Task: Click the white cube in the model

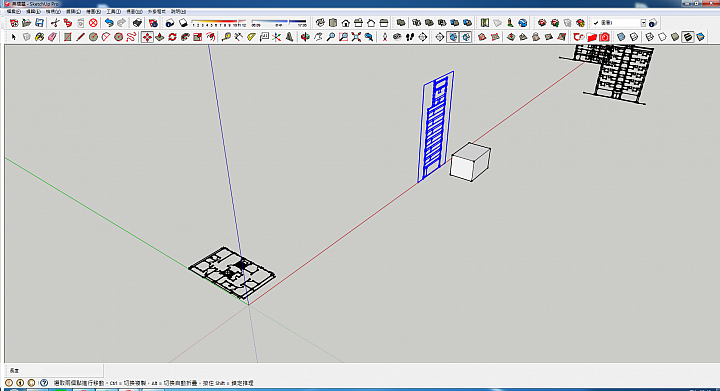Action: 470,162
